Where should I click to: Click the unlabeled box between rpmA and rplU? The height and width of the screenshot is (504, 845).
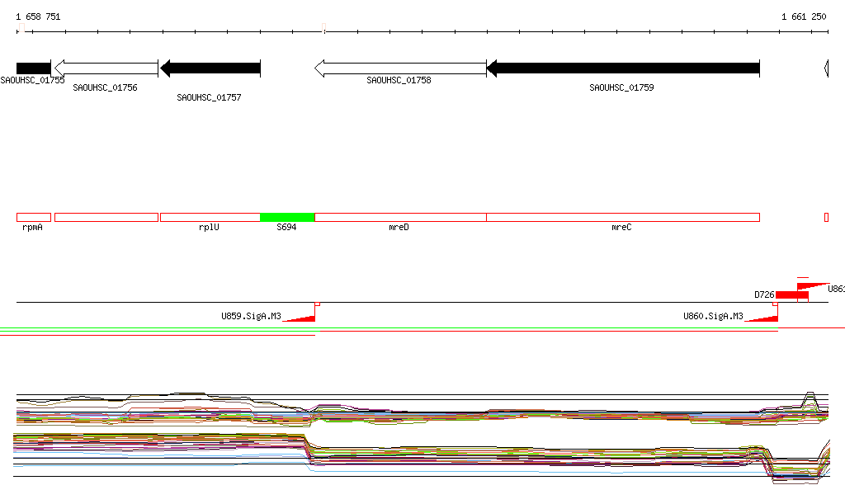(106, 217)
